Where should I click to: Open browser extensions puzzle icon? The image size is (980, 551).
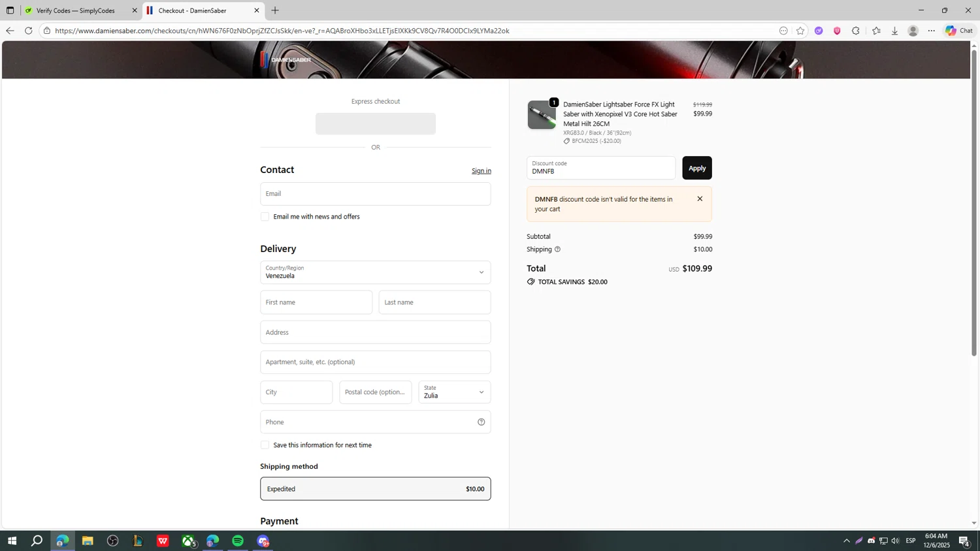(x=856, y=31)
